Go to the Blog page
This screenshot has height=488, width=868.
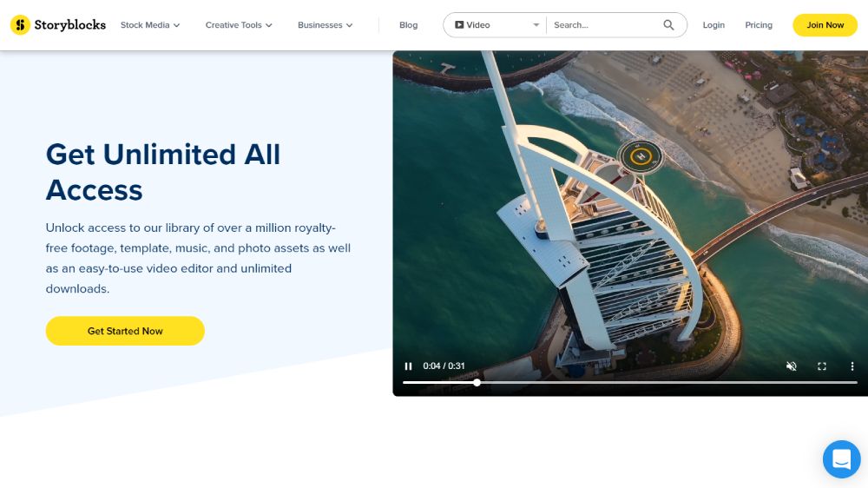click(408, 25)
